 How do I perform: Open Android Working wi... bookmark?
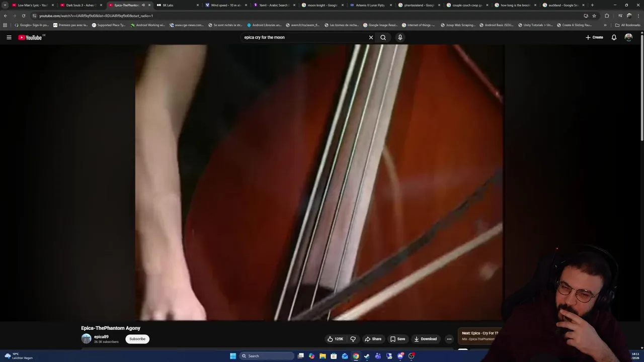(x=148, y=25)
